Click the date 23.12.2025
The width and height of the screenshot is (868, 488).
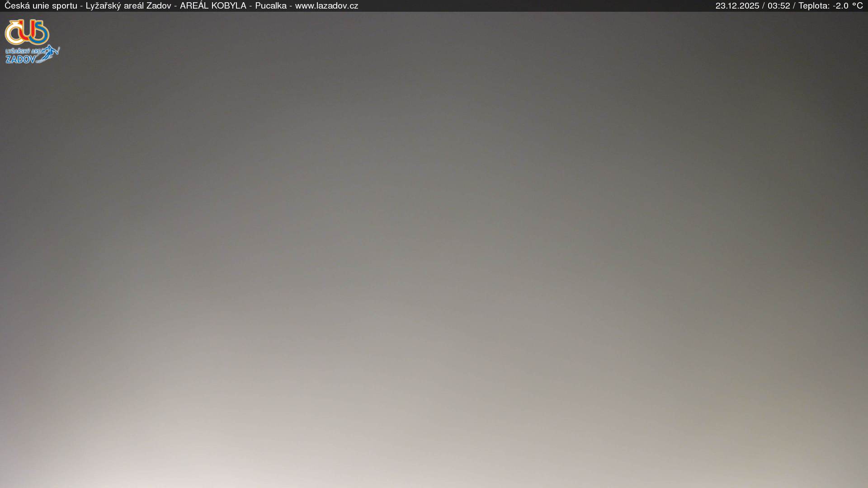(737, 6)
